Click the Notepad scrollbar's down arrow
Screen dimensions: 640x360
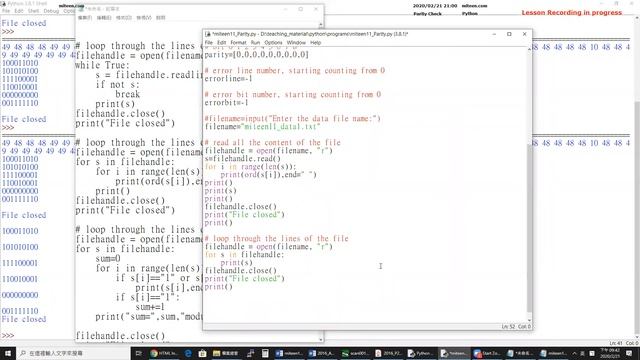pyautogui.click(x=321, y=339)
